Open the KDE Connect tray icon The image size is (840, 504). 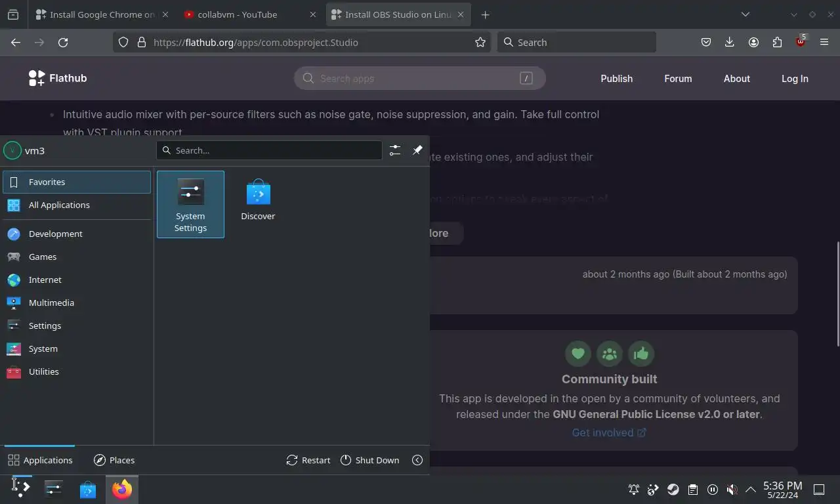click(653, 490)
